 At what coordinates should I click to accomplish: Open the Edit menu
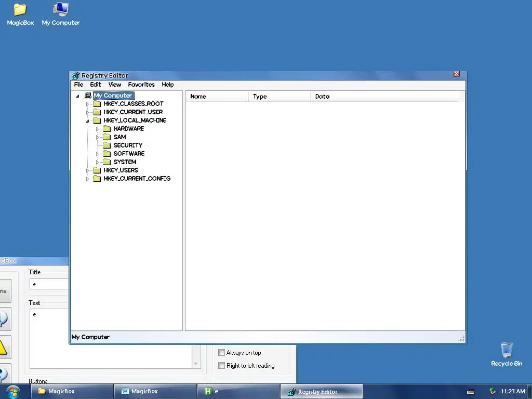coord(96,85)
